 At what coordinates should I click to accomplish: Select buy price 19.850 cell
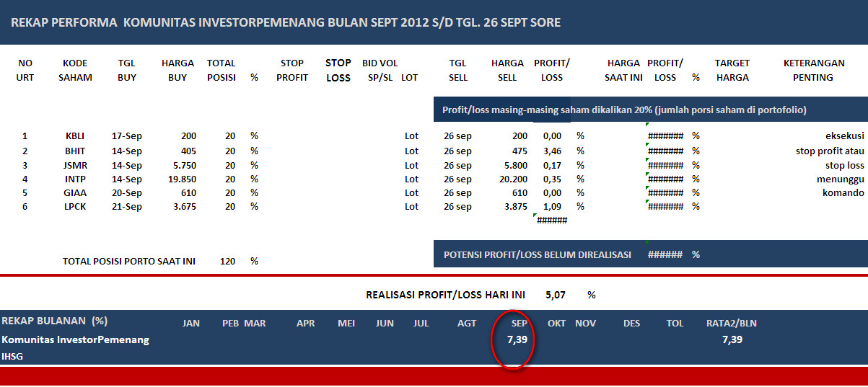point(180,179)
